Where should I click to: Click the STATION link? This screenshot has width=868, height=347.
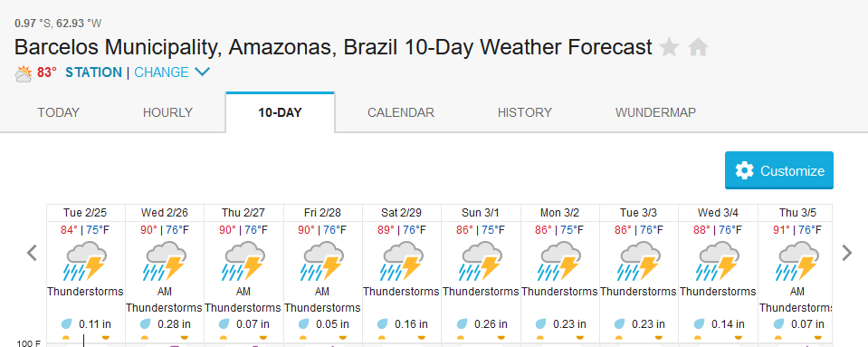93,72
